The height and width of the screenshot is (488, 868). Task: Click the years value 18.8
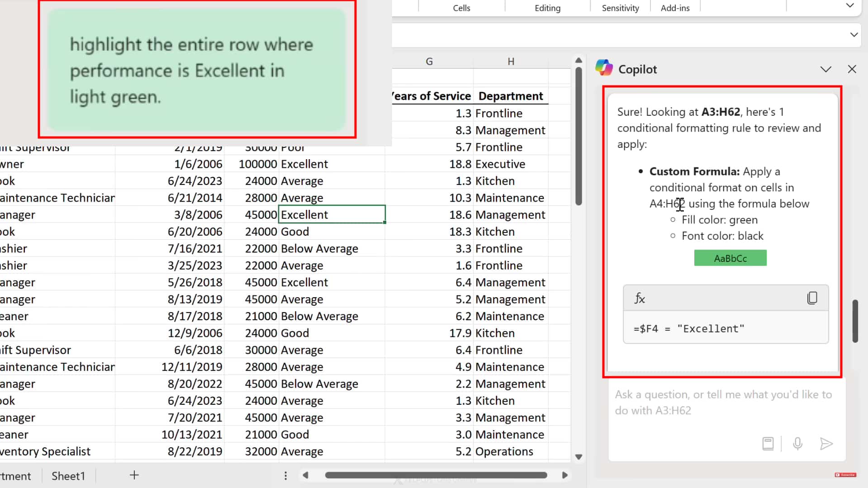(429, 164)
